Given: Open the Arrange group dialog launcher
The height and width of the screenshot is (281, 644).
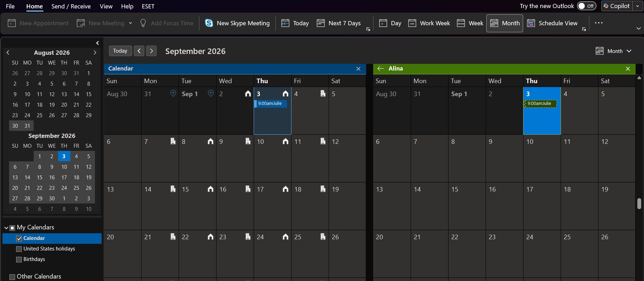Looking at the screenshot, I should (584, 29).
